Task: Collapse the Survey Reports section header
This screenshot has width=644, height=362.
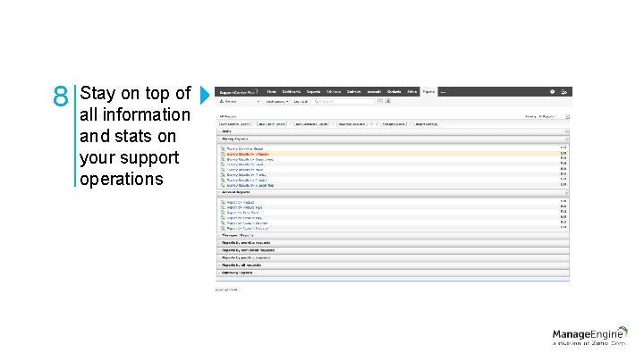Action: (393, 139)
